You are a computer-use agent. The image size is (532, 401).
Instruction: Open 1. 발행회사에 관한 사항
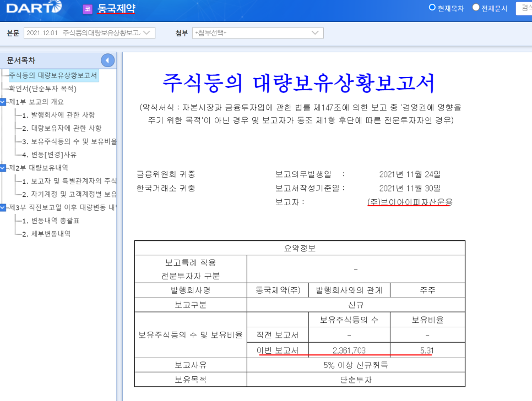59,115
